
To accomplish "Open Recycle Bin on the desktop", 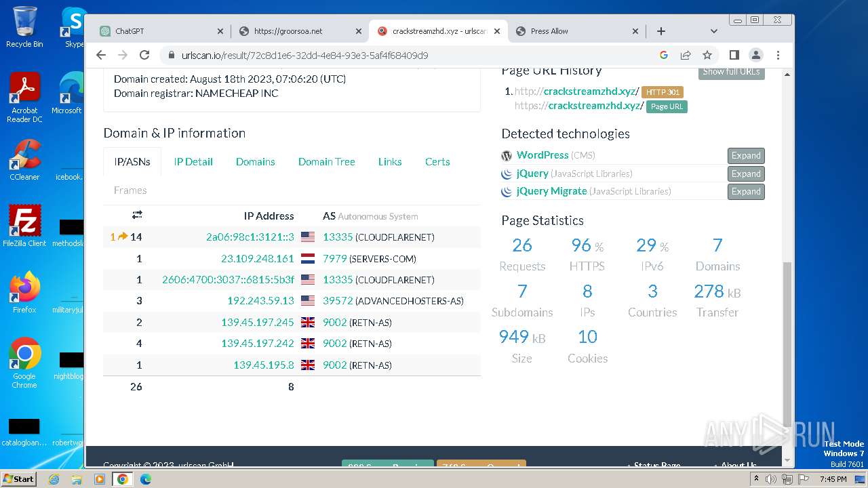I will tap(24, 27).
